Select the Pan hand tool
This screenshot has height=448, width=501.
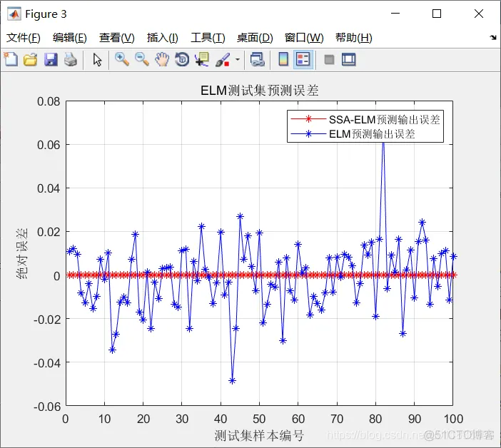(162, 60)
